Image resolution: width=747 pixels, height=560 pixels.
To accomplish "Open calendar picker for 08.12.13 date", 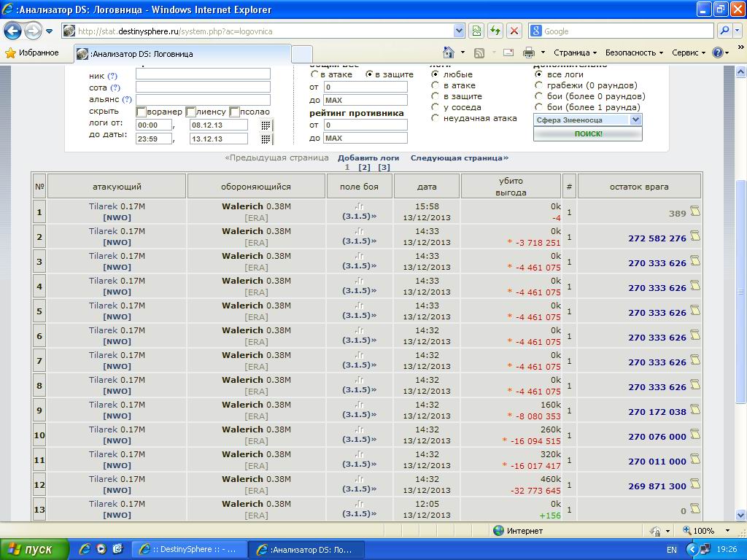I will pyautogui.click(x=266, y=125).
